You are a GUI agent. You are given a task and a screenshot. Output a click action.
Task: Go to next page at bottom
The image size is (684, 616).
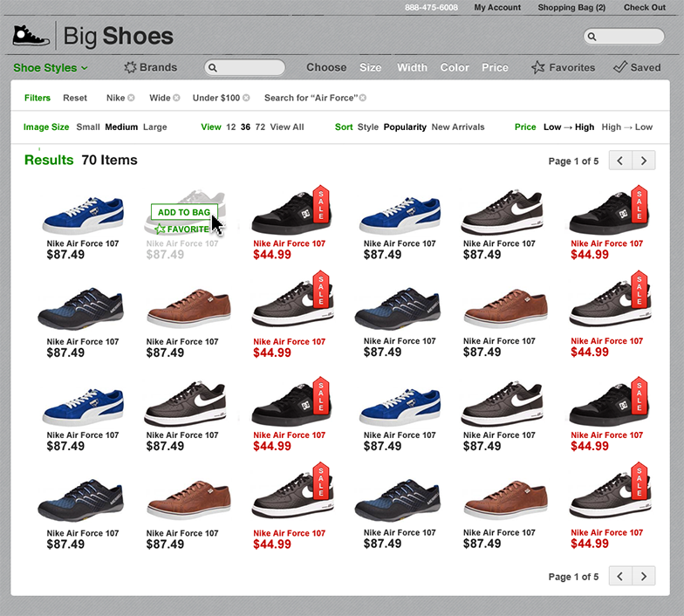pyautogui.click(x=644, y=576)
